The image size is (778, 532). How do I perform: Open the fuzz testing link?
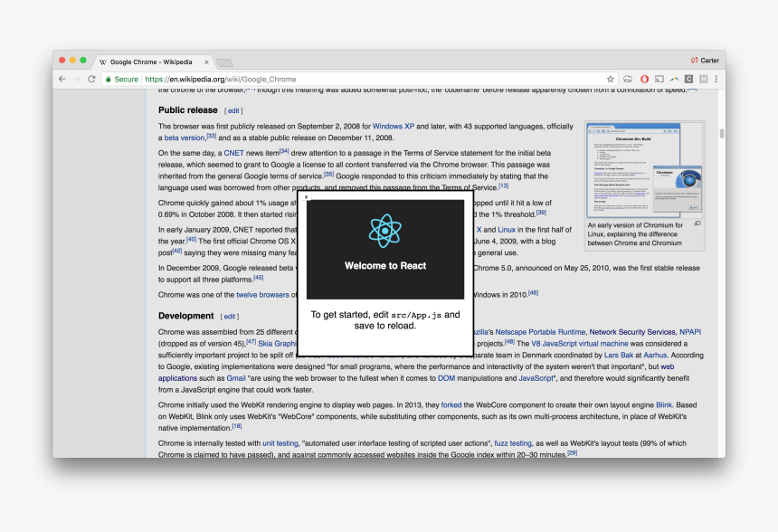click(x=513, y=443)
